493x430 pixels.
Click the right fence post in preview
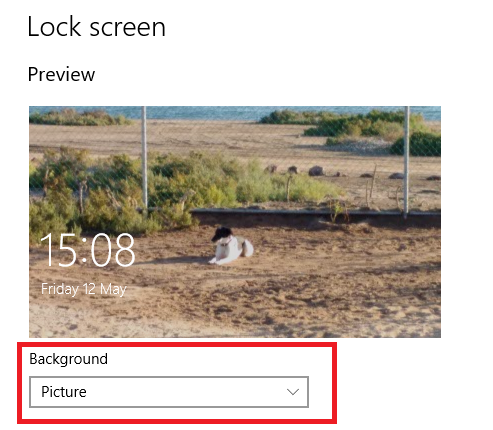[406, 160]
